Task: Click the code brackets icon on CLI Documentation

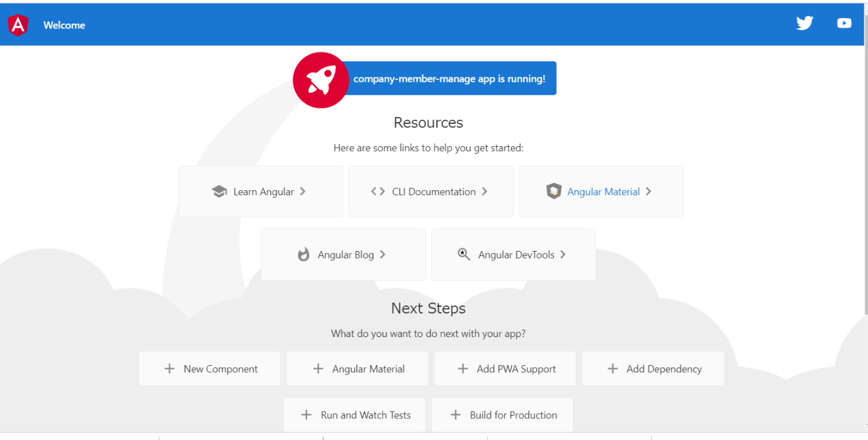Action: coord(378,191)
